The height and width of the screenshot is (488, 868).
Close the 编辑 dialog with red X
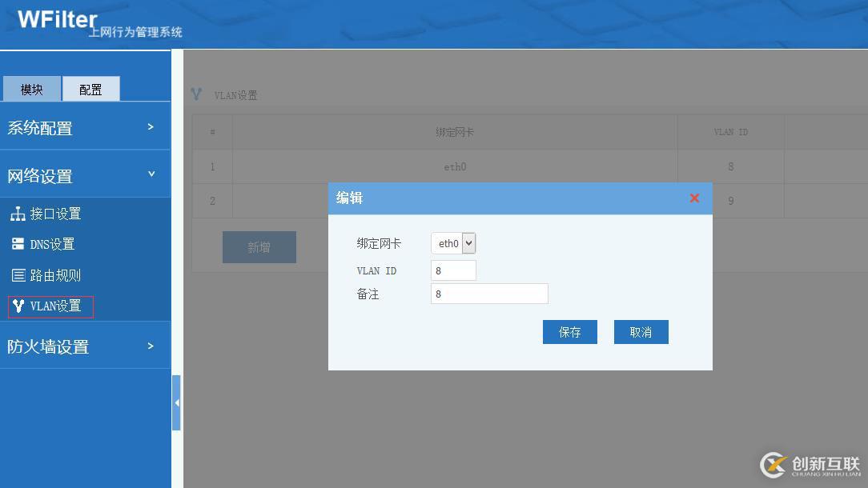coord(694,198)
